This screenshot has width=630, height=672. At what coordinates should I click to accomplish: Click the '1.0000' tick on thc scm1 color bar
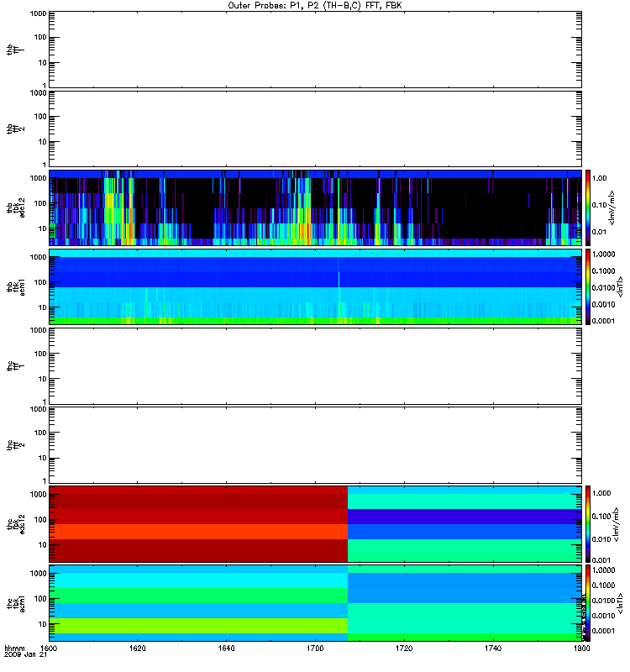(603, 570)
